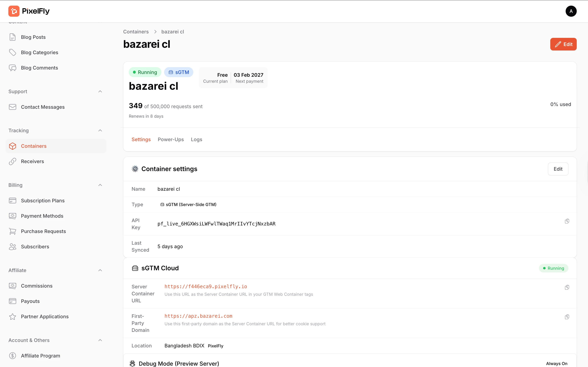Collapse the Tracking sidebar section
Viewport: 588px width, 367px height.
(x=100, y=130)
